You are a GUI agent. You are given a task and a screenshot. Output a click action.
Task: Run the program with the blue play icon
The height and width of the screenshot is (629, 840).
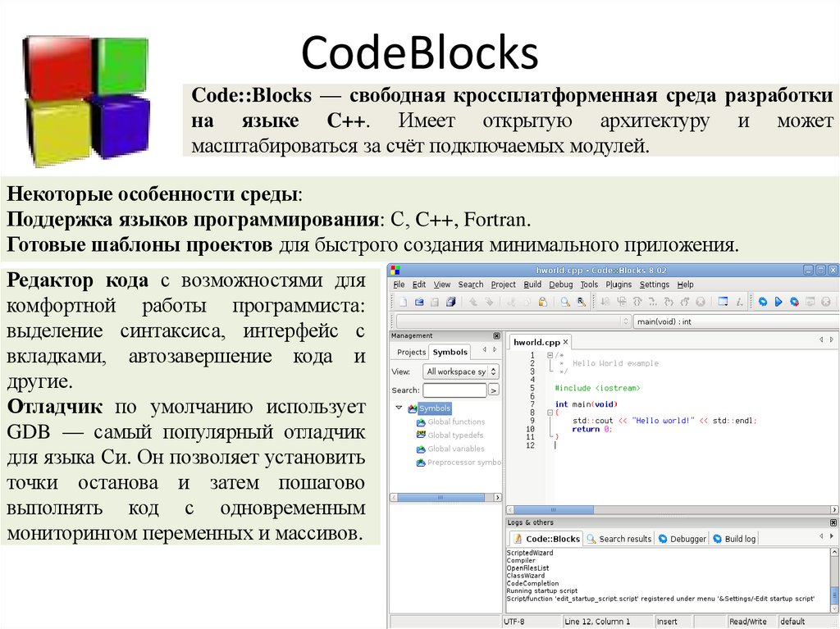click(778, 300)
